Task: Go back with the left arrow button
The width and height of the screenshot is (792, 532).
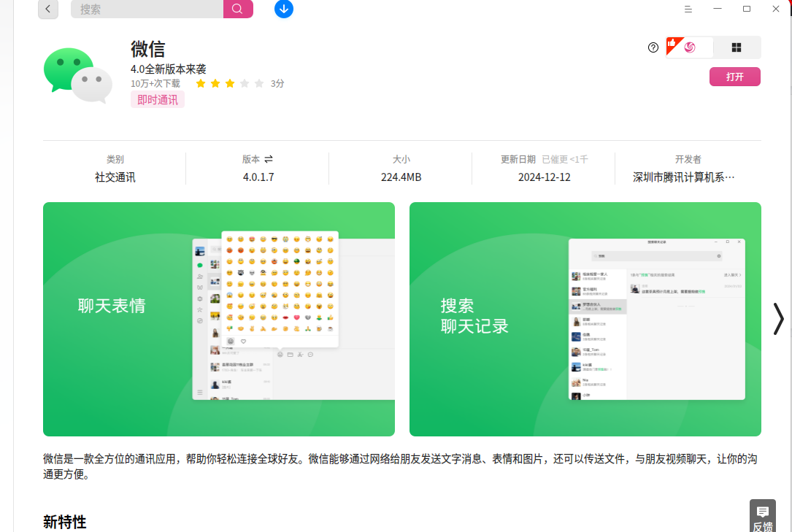Action: (48, 9)
